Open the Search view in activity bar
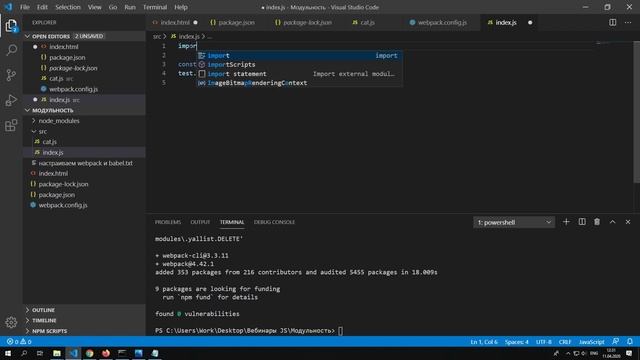 click(11, 50)
